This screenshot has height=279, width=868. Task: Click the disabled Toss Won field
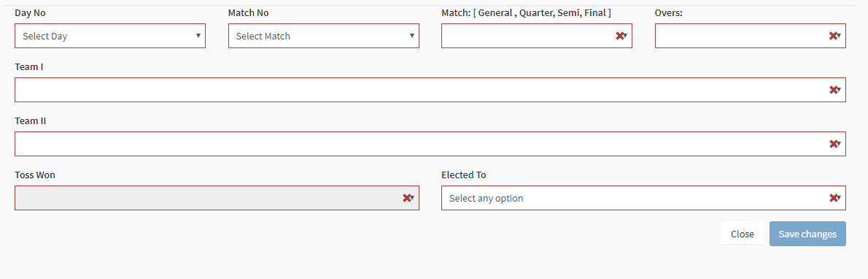pyautogui.click(x=217, y=198)
